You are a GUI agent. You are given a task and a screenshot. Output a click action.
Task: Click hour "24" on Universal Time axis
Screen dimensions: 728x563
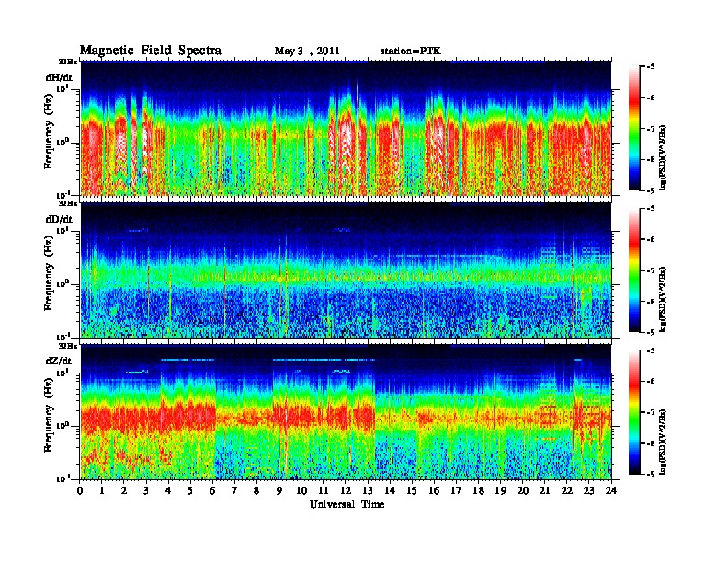click(610, 490)
